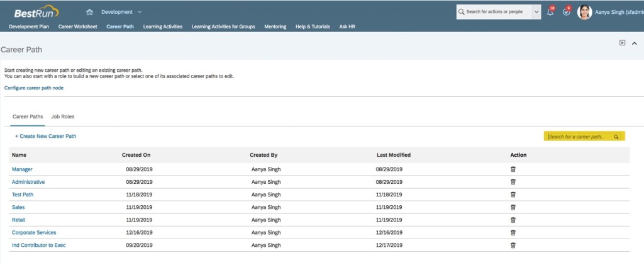The width and height of the screenshot is (644, 265).
Task: Open the Corporate Services career path
Action: point(34,232)
